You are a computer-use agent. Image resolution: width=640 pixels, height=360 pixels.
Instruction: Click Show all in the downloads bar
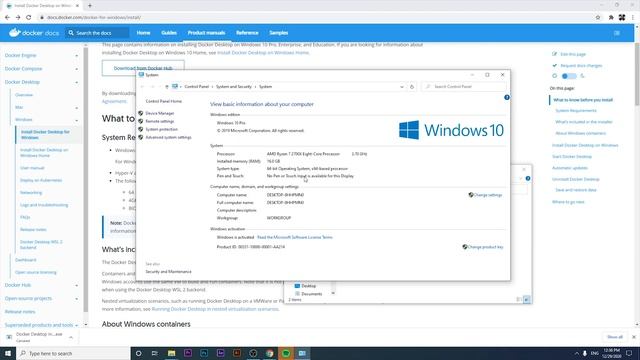click(x=615, y=337)
